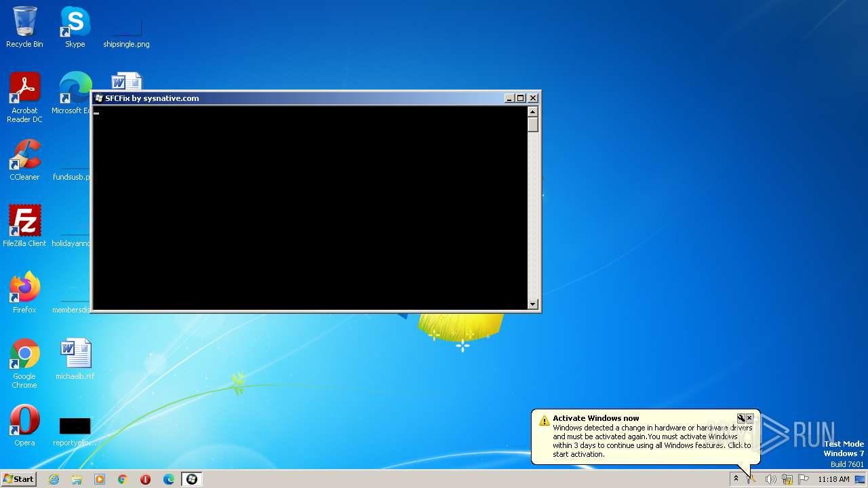This screenshot has width=868, height=488.
Task: Minimize the SFCFix window
Action: pyautogui.click(x=509, y=98)
